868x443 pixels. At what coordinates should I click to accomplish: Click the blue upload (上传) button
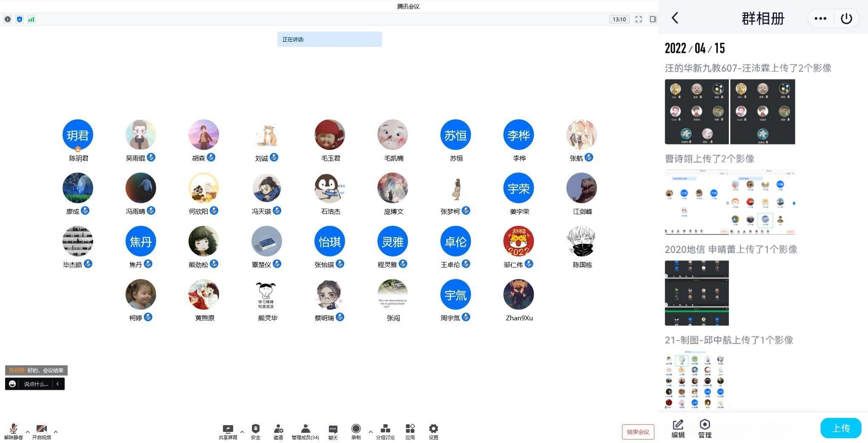[x=840, y=428]
